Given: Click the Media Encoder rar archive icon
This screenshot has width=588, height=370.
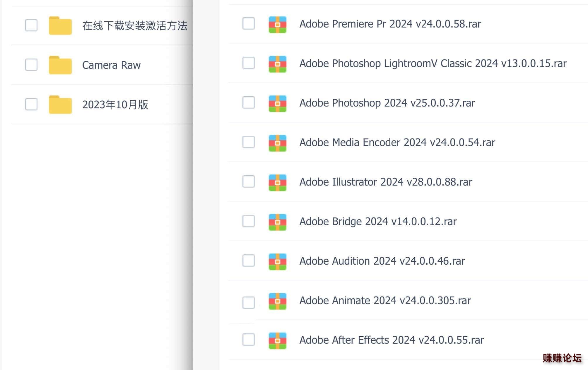Looking at the screenshot, I should click(x=277, y=143).
